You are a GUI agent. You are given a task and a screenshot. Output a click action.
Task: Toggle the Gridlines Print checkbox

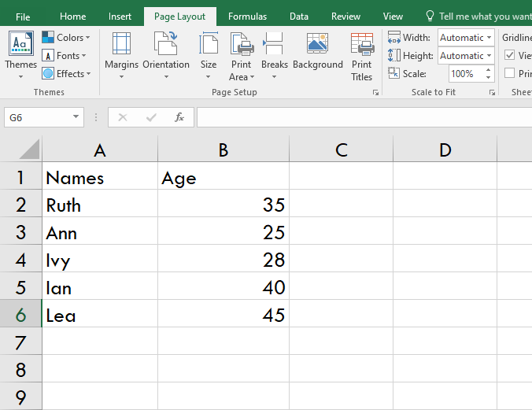510,73
